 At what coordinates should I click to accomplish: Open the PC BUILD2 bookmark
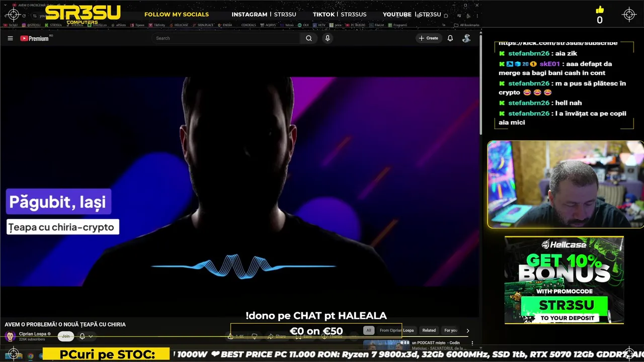click(x=355, y=25)
